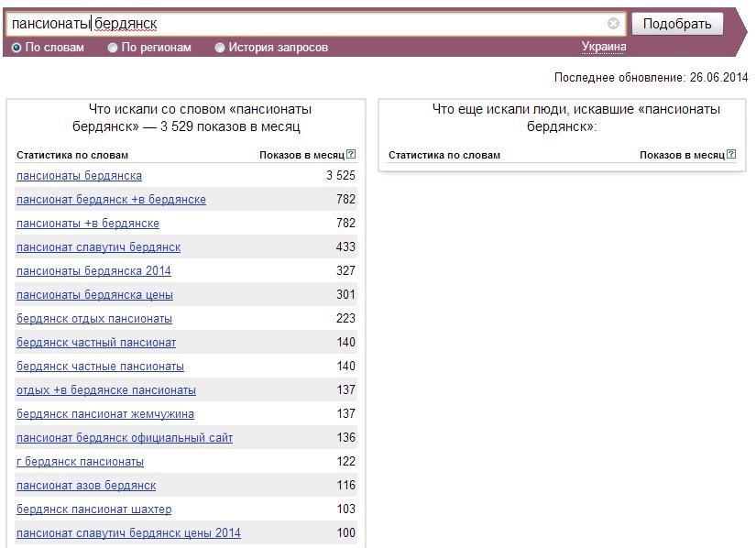Clear the search field with the X icon

(x=613, y=23)
